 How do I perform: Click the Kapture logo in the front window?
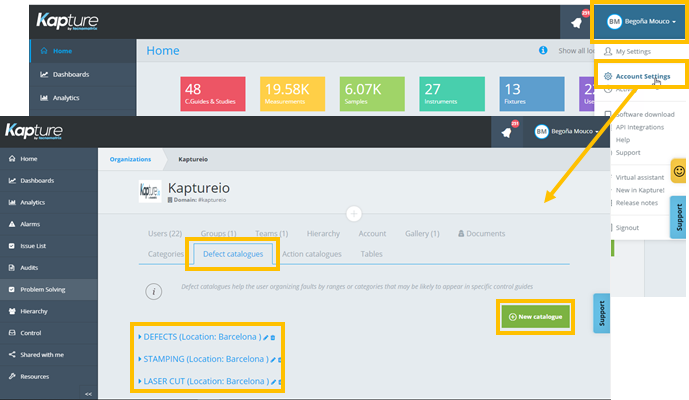[x=34, y=131]
